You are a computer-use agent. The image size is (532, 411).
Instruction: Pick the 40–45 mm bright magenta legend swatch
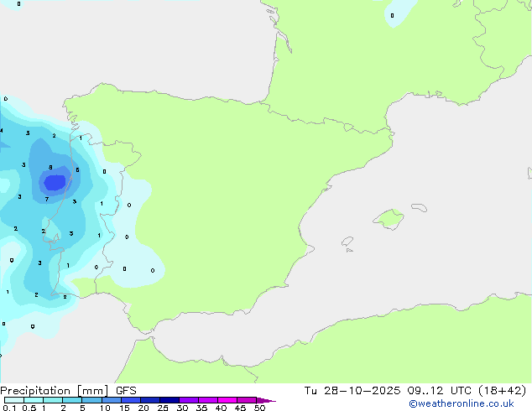coord(227,400)
